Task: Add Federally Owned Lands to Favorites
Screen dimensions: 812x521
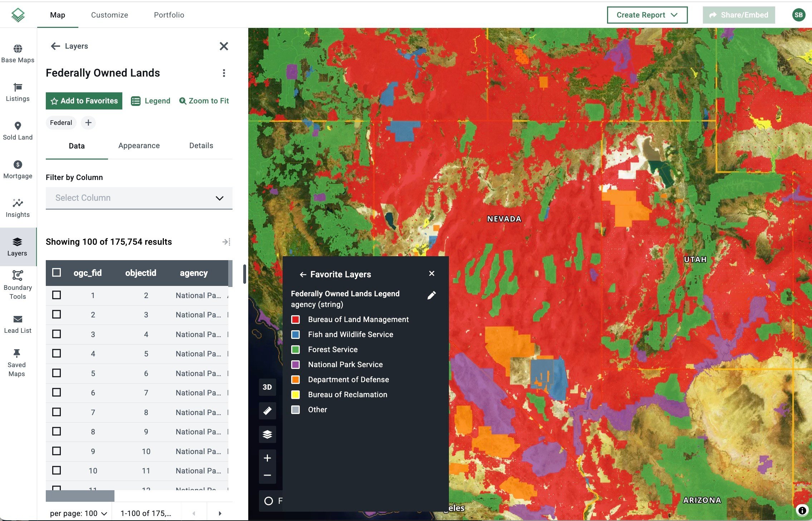Action: coord(84,101)
